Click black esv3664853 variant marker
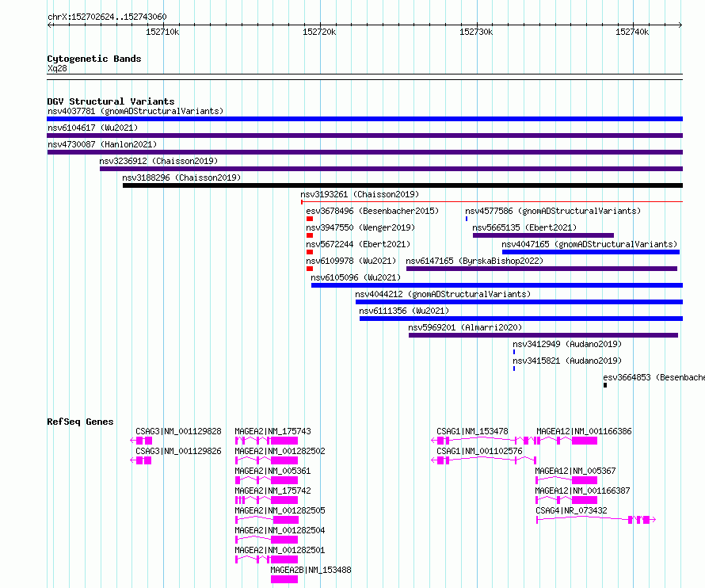This screenshot has height=588, width=705. 605,385
